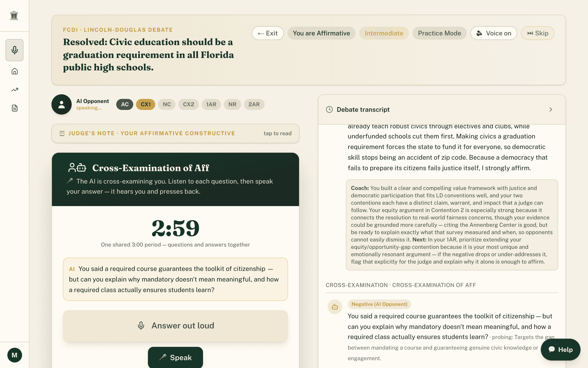Skip the current speech
This screenshot has height=368, width=588.
pyautogui.click(x=537, y=33)
